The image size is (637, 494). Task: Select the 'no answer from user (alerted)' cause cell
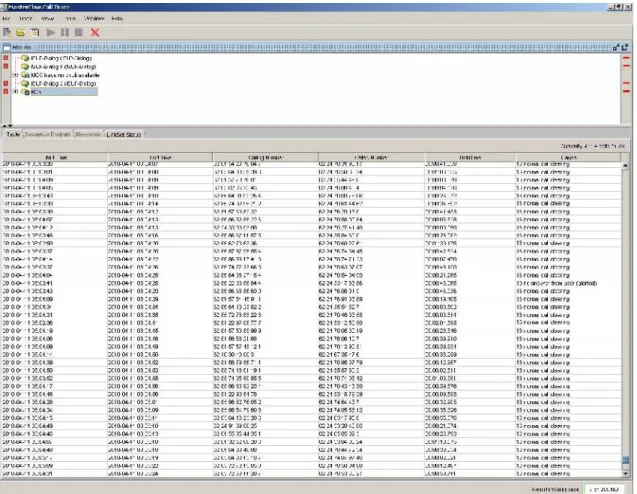(x=568, y=283)
